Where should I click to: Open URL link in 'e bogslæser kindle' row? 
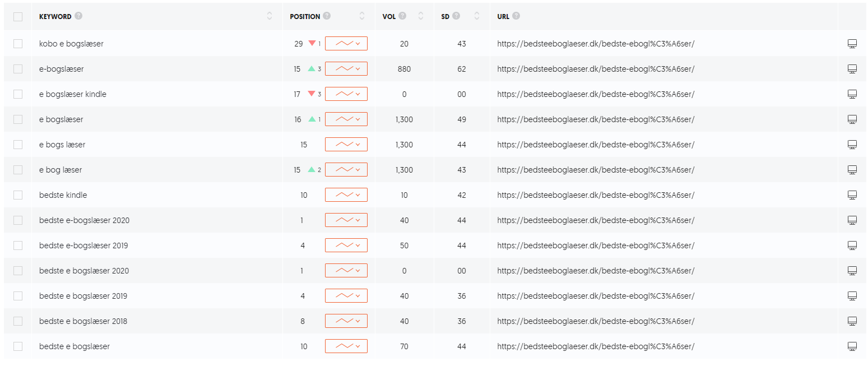pos(596,94)
